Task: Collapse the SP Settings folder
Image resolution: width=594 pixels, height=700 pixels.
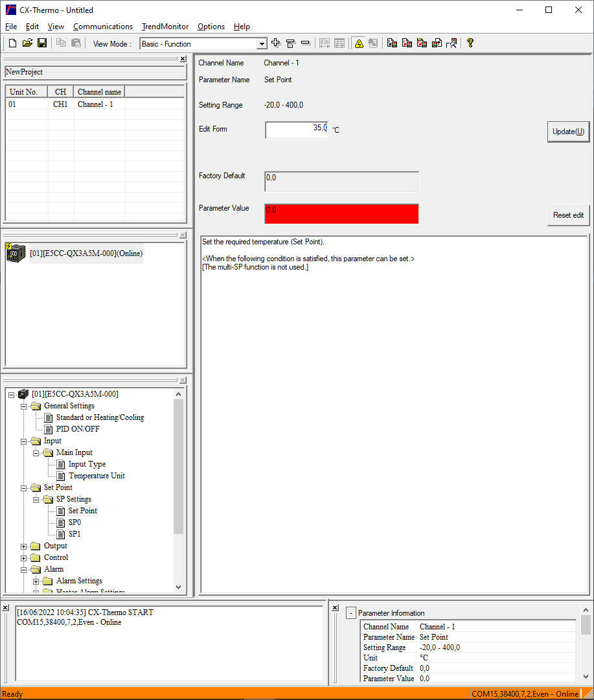Action: [36, 500]
